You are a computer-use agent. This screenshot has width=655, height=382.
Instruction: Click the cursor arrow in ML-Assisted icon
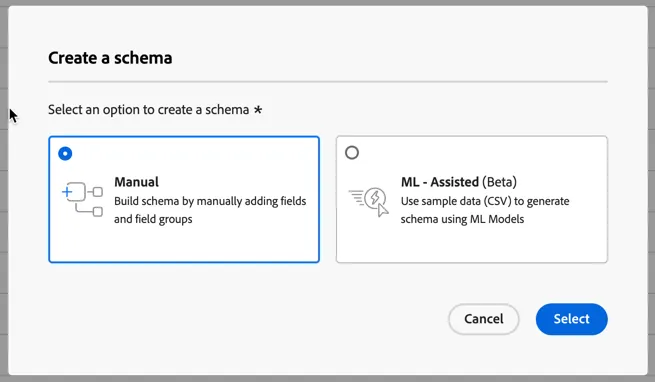[x=382, y=210]
